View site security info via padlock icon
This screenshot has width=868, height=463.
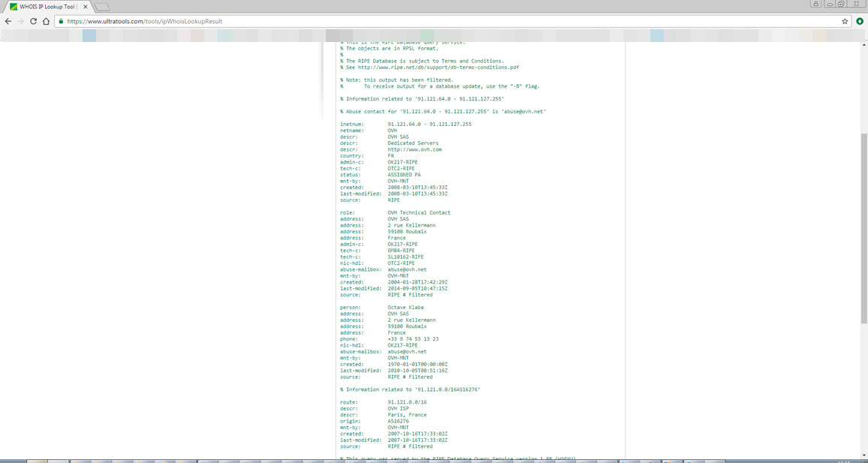[x=62, y=21]
